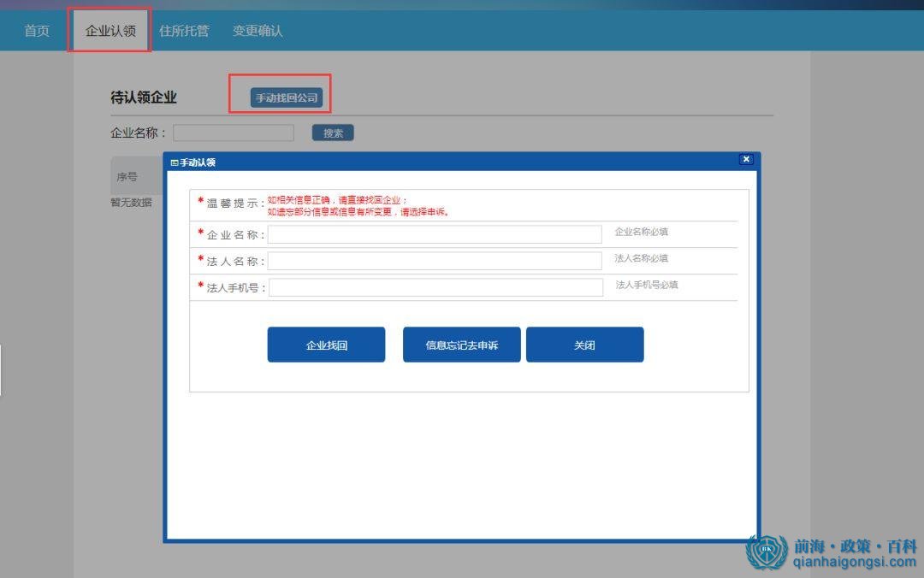Click the 手动找回公司 button
This screenshot has width=924, height=578.
pyautogui.click(x=284, y=96)
